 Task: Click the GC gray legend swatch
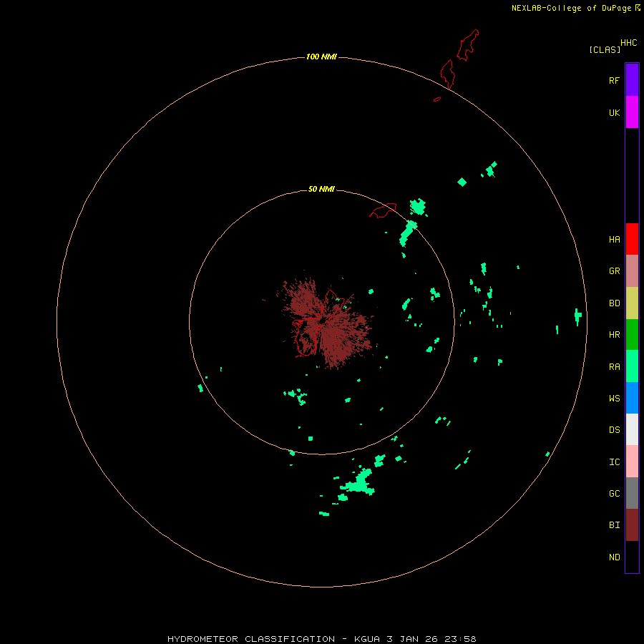(x=632, y=493)
